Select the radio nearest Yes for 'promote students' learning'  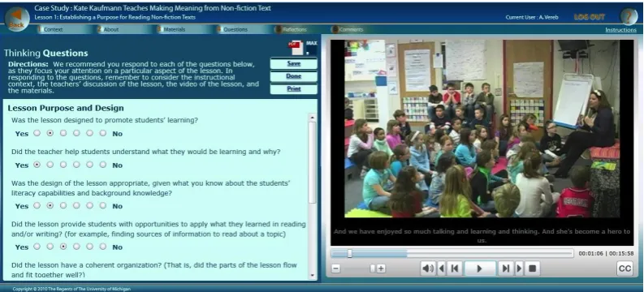37,133
